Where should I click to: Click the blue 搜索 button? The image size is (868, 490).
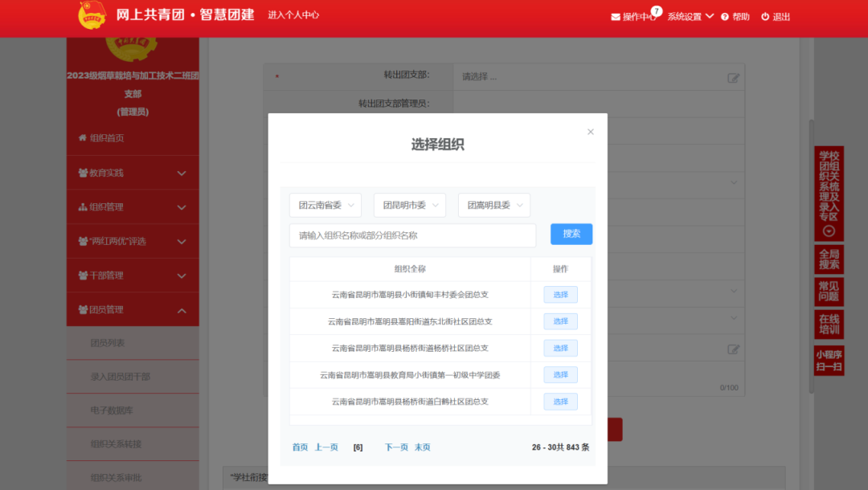(571, 234)
